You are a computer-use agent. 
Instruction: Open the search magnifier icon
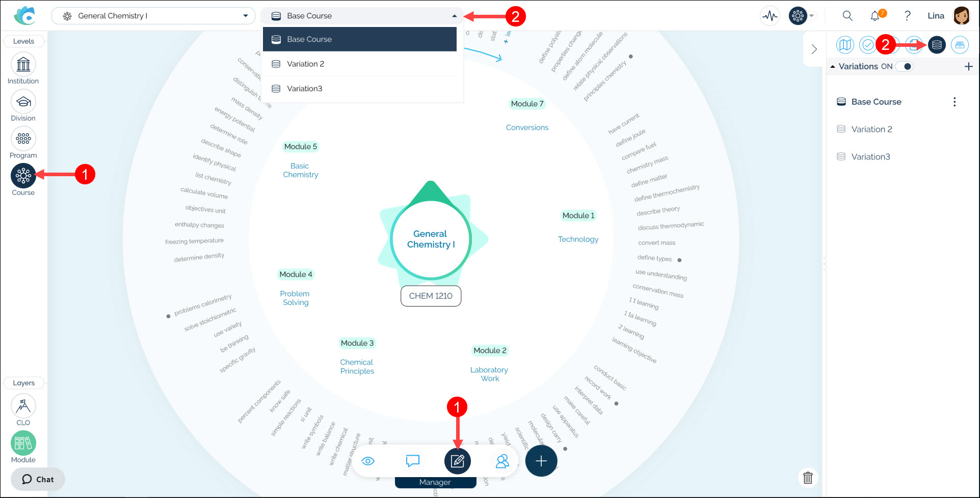847,16
